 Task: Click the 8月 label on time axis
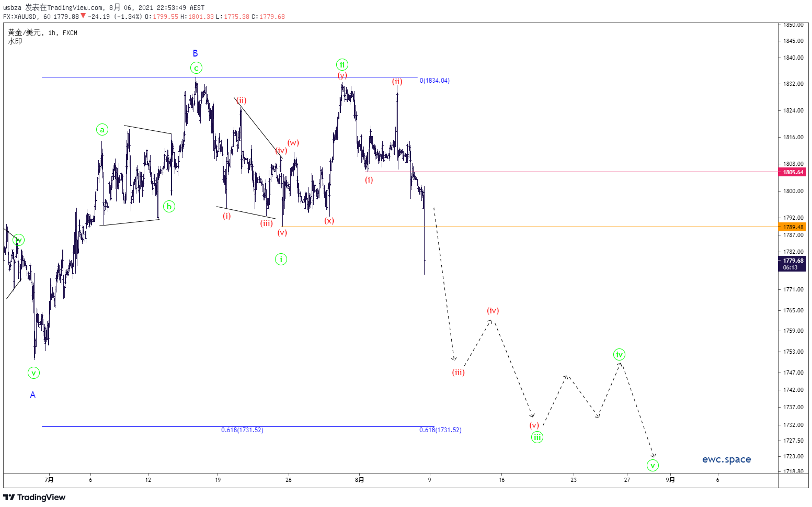[360, 479]
